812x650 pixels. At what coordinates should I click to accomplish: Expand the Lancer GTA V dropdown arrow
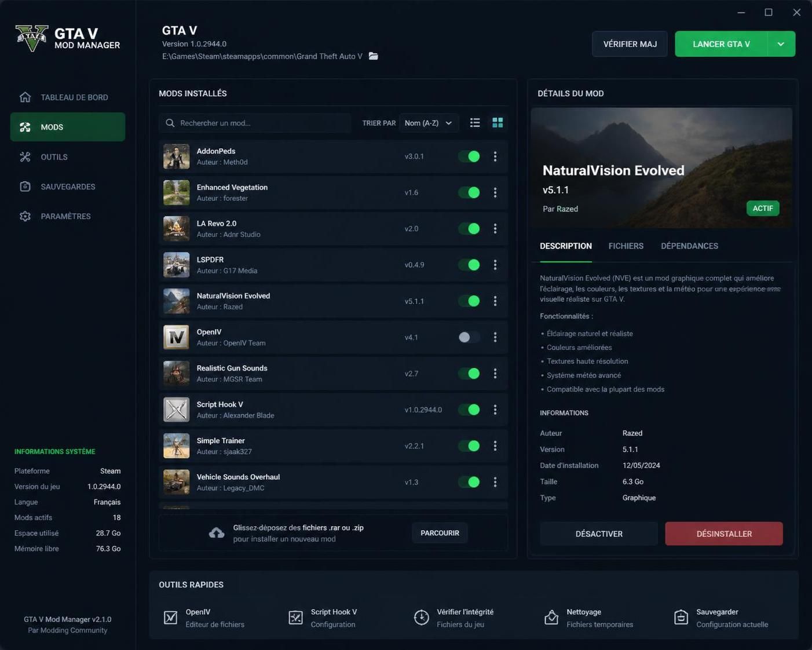click(x=781, y=44)
